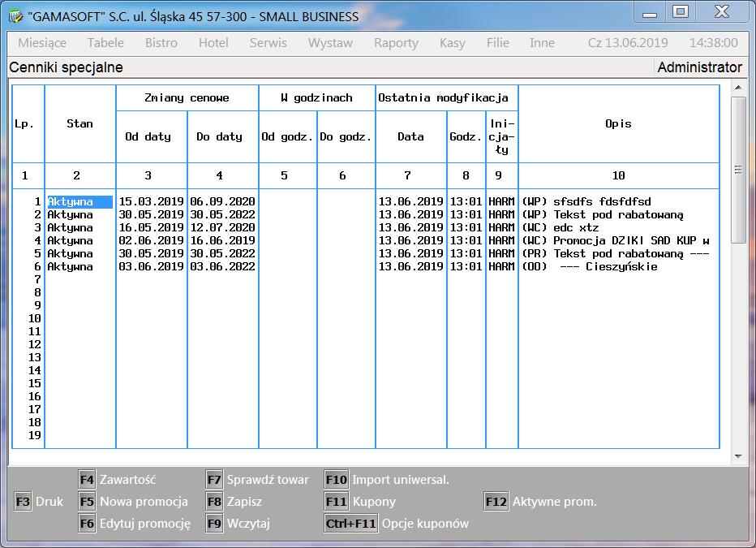Click empty row number 7
This screenshot has height=548, width=756.
tap(37, 280)
